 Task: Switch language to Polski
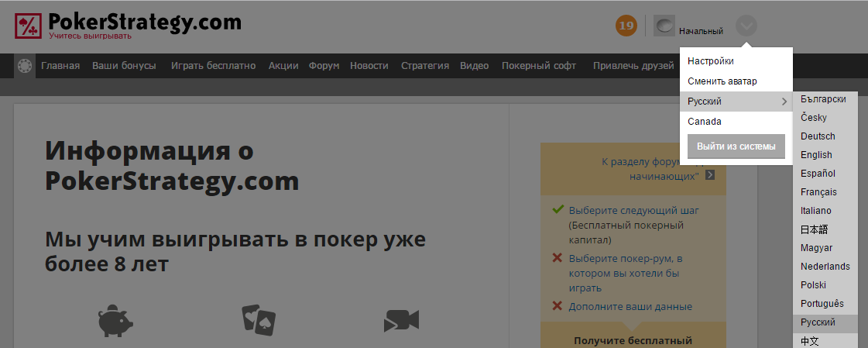click(x=825, y=284)
